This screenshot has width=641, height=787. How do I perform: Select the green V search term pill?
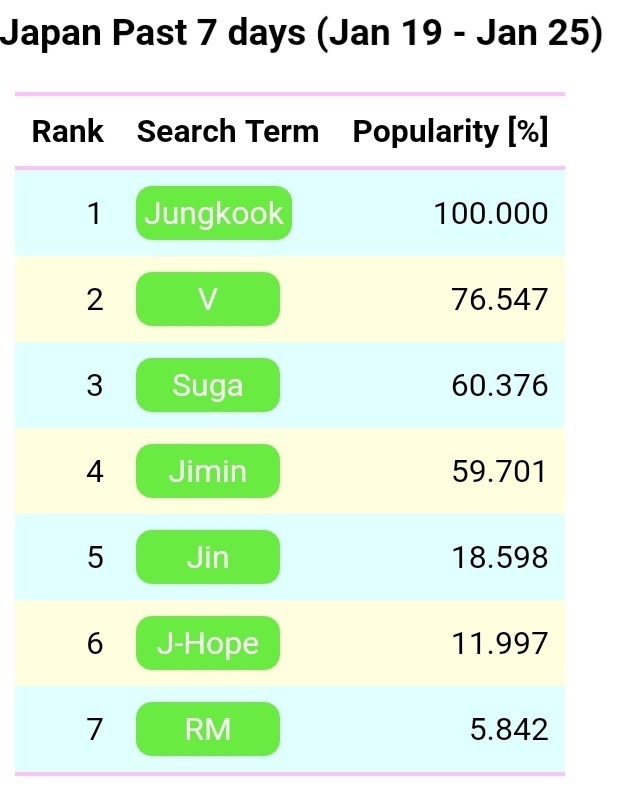click(x=207, y=299)
